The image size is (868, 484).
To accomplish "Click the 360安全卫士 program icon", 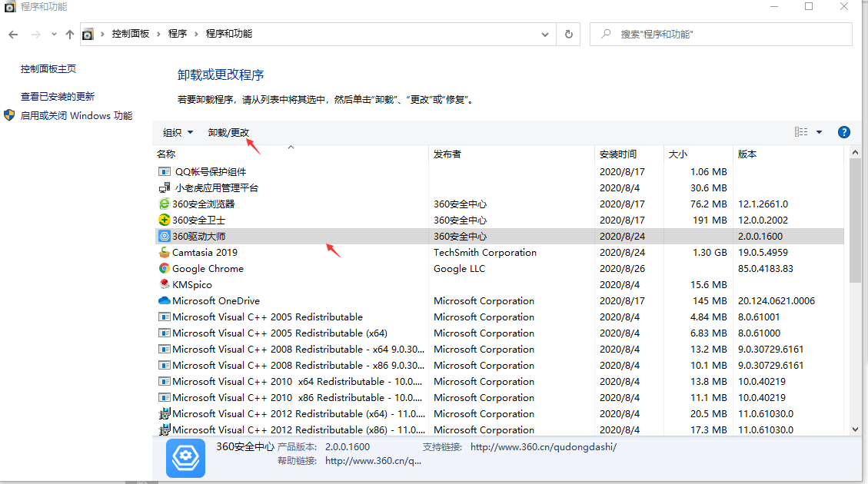I will (164, 220).
